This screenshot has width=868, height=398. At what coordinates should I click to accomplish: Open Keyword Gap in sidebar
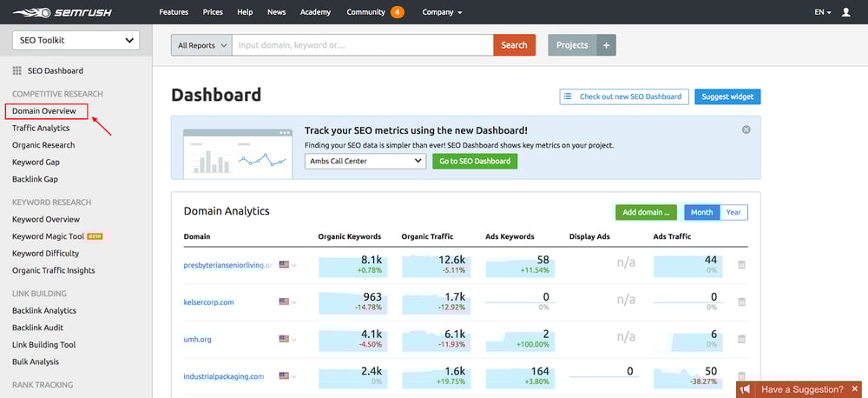(36, 163)
